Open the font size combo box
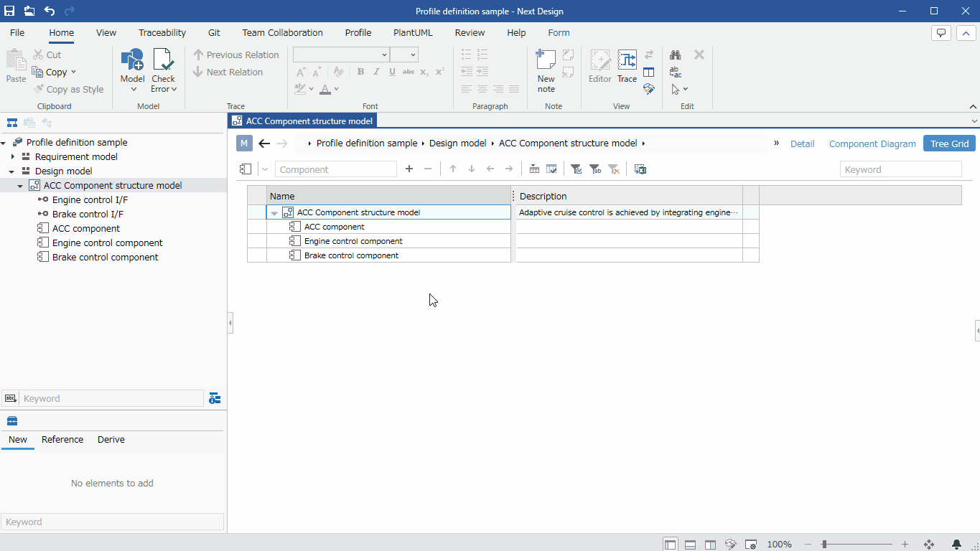980x551 pixels. 403,55
